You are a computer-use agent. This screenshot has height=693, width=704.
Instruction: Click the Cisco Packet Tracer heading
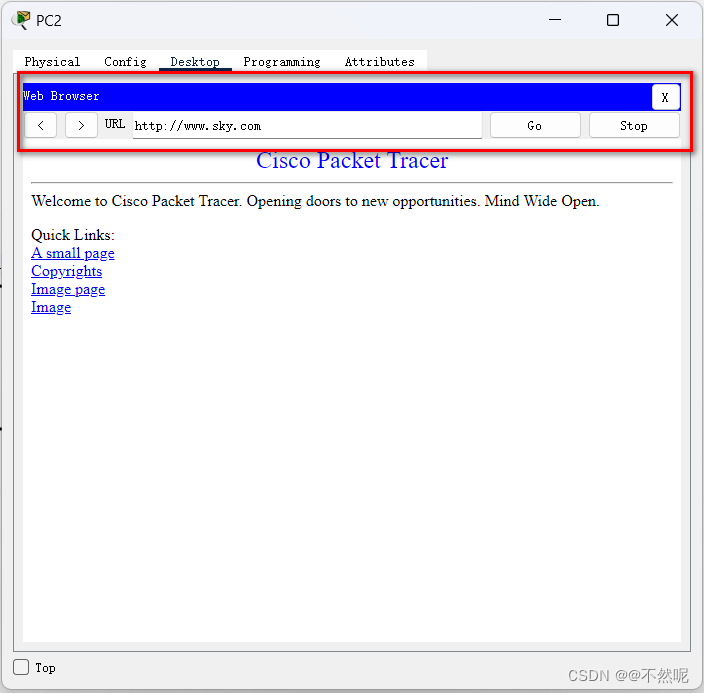[352, 161]
